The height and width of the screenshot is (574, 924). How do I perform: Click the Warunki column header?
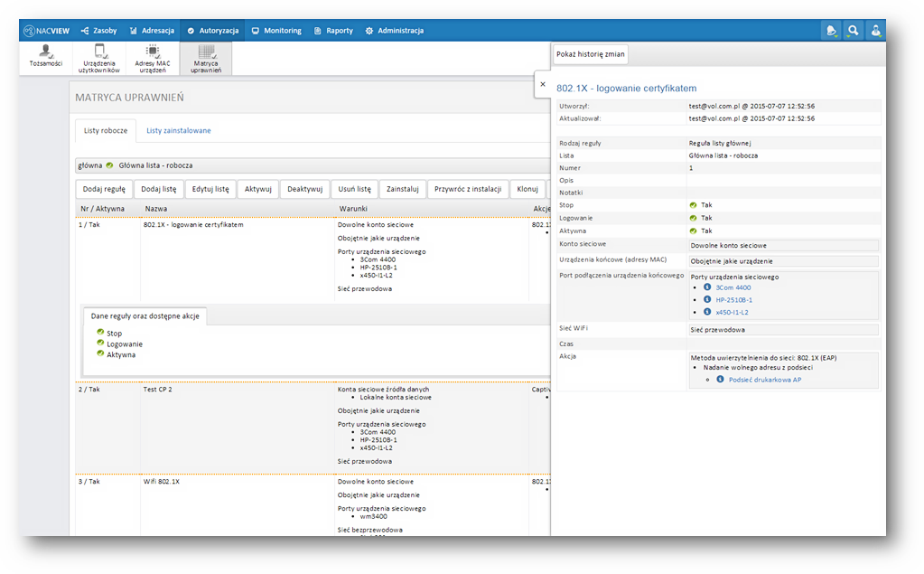353,209
